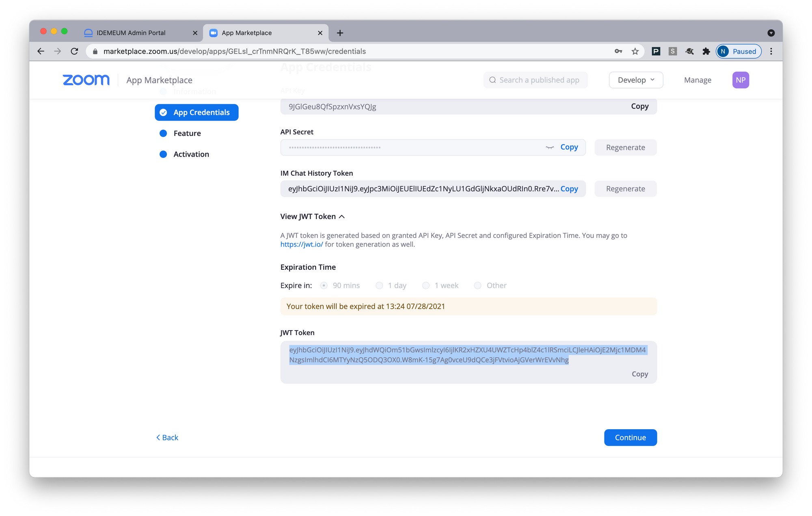Open the Paused profile button
The height and width of the screenshot is (516, 812).
[x=739, y=51]
